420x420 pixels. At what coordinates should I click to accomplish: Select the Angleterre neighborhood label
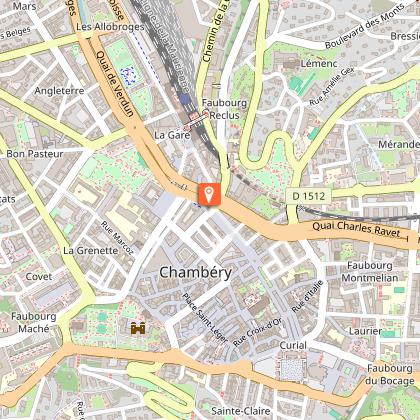(x=59, y=91)
